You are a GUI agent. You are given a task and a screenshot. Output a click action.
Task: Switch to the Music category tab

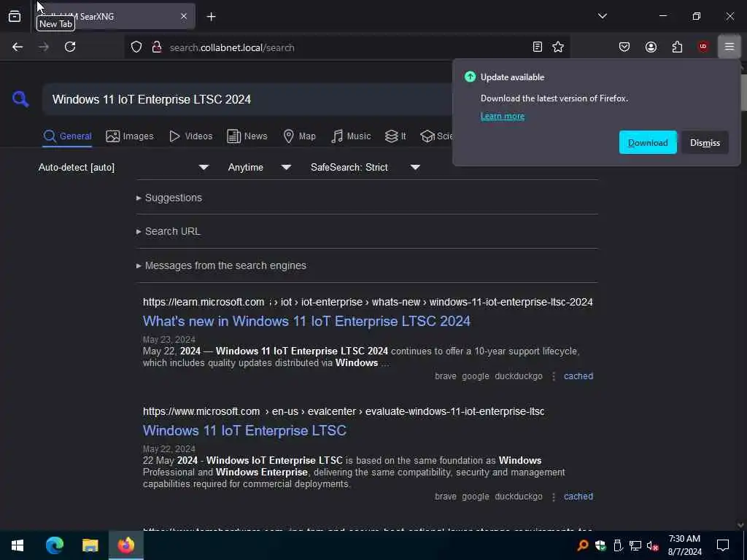[x=351, y=136]
